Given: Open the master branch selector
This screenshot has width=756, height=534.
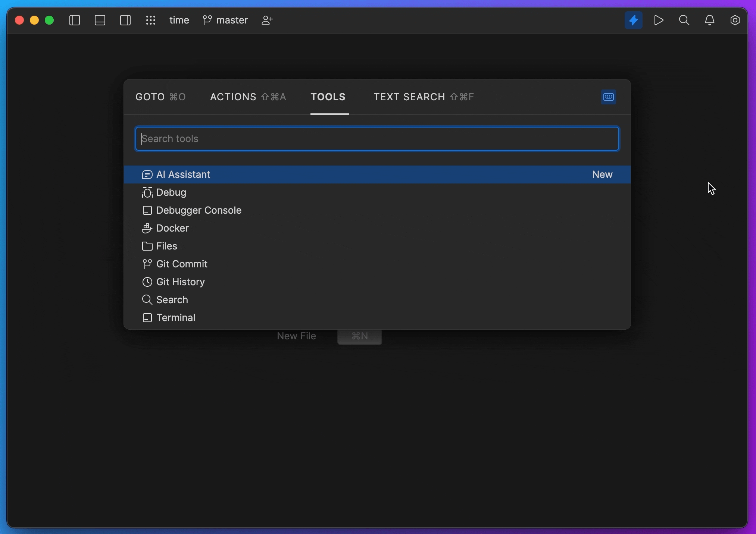Looking at the screenshot, I should pyautogui.click(x=225, y=20).
